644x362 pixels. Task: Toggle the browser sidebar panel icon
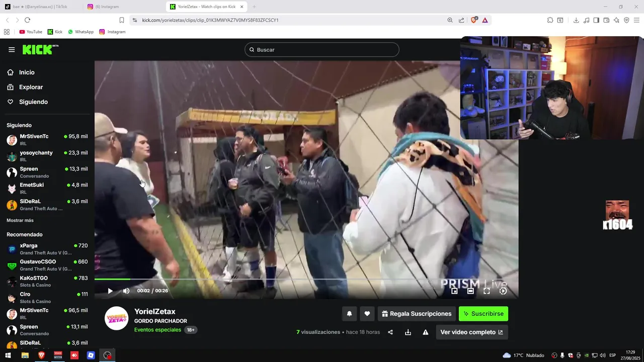[596, 20]
